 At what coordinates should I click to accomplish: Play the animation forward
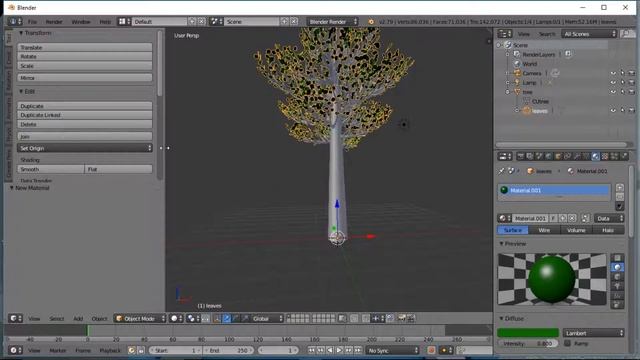click(x=339, y=350)
